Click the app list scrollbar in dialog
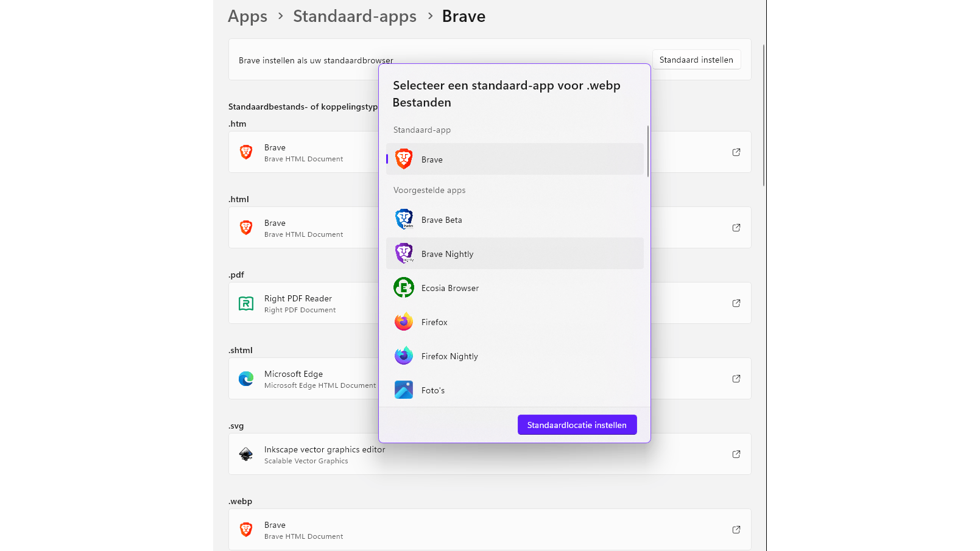 tap(647, 151)
